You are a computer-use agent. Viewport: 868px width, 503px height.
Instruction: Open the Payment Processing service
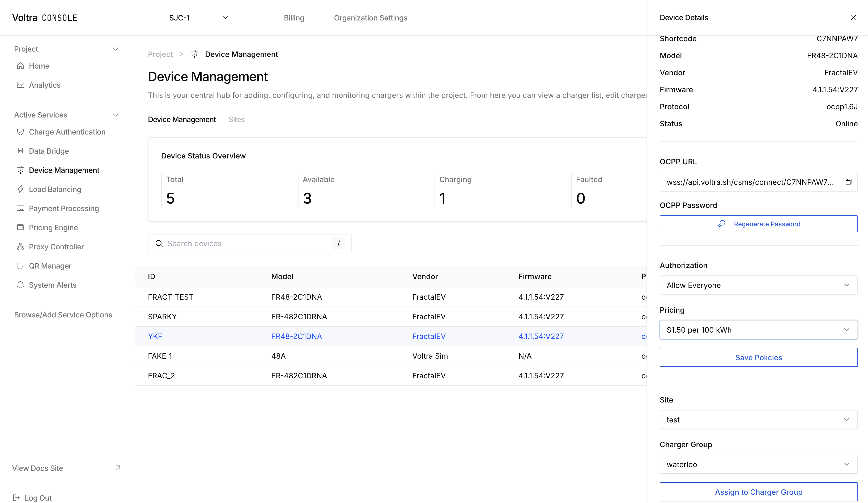pos(63,208)
